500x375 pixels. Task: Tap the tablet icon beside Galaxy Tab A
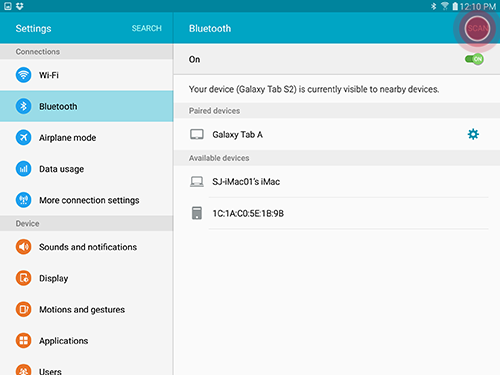click(197, 135)
